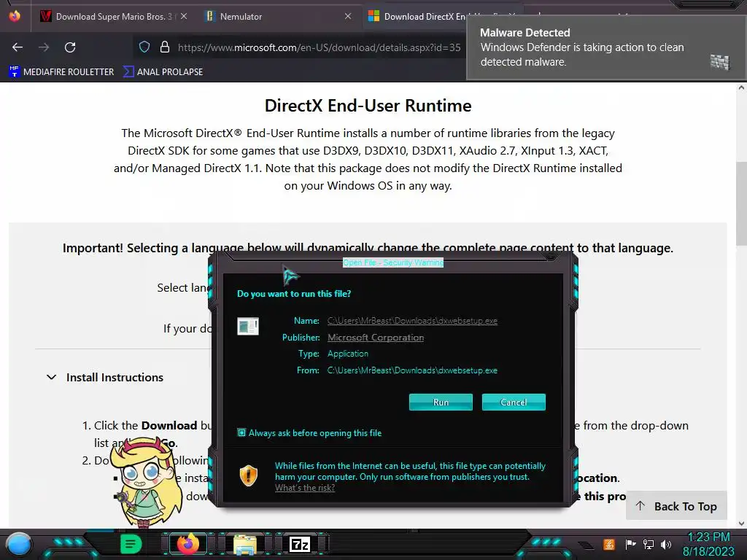
Task: Click the DirectX End-User Runtime heading
Action: click(x=368, y=106)
